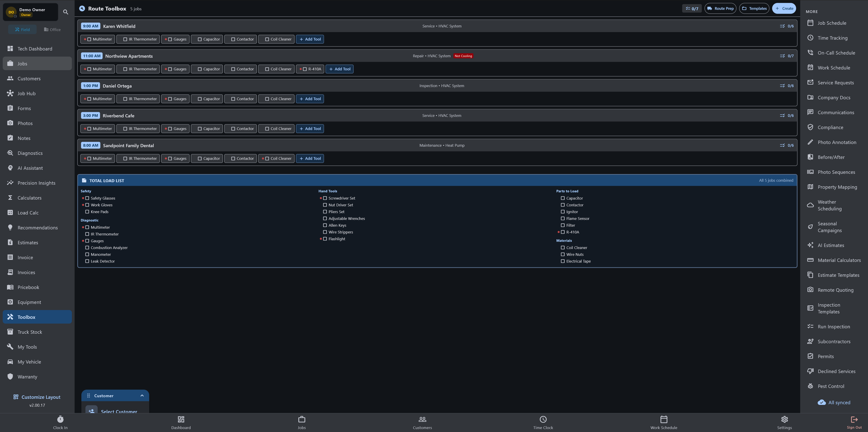Open Settings gear in bottom bar
This screenshot has width=868, height=432.
(784, 423)
